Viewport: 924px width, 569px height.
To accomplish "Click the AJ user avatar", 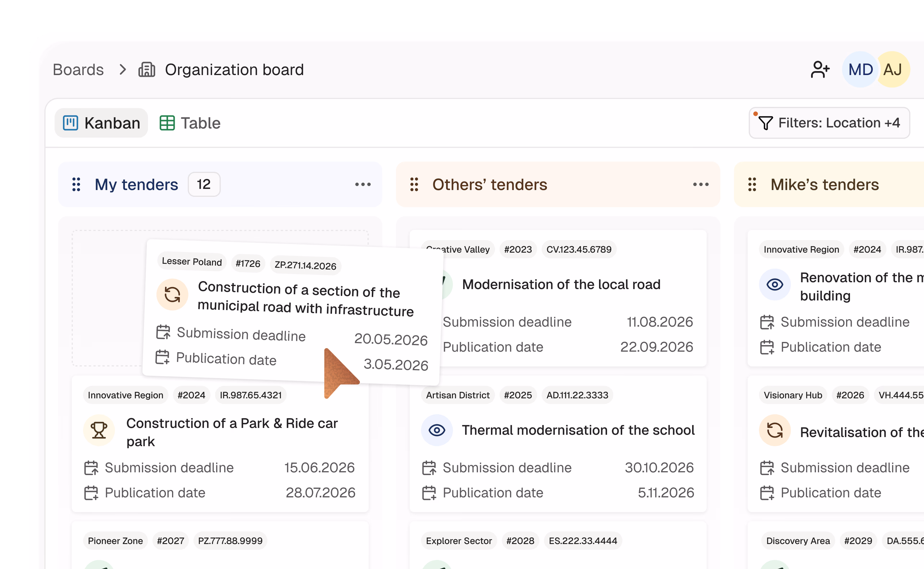I will click(892, 70).
